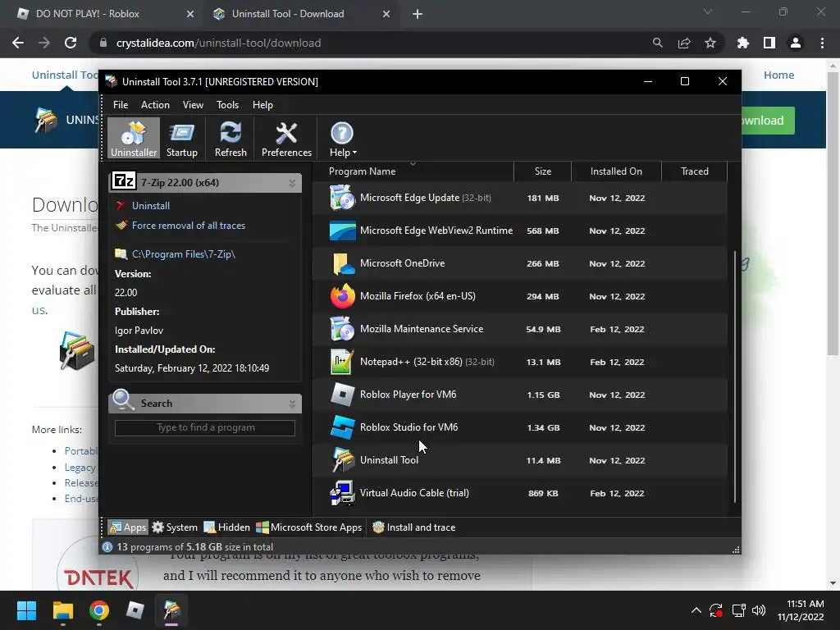The height and width of the screenshot is (630, 840).
Task: Switch to the Hidden tab
Action: coord(226,527)
